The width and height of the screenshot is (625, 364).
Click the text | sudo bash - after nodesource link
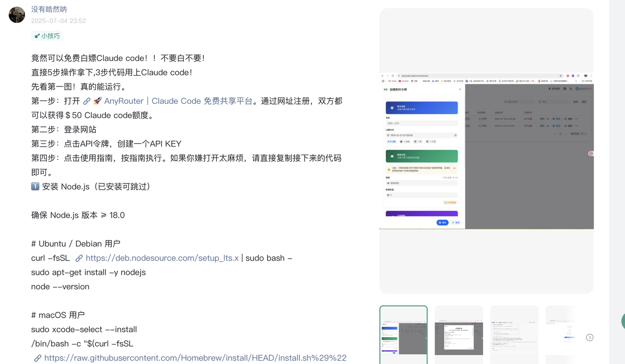click(267, 258)
